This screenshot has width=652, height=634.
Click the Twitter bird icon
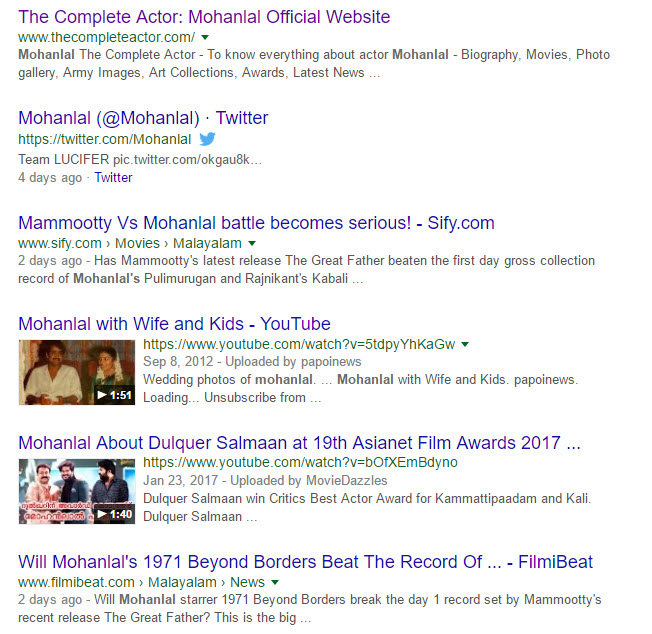207,139
